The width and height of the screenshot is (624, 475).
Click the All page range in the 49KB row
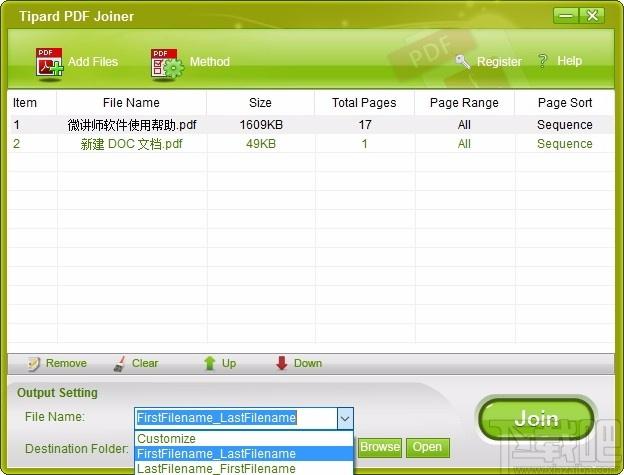point(464,144)
